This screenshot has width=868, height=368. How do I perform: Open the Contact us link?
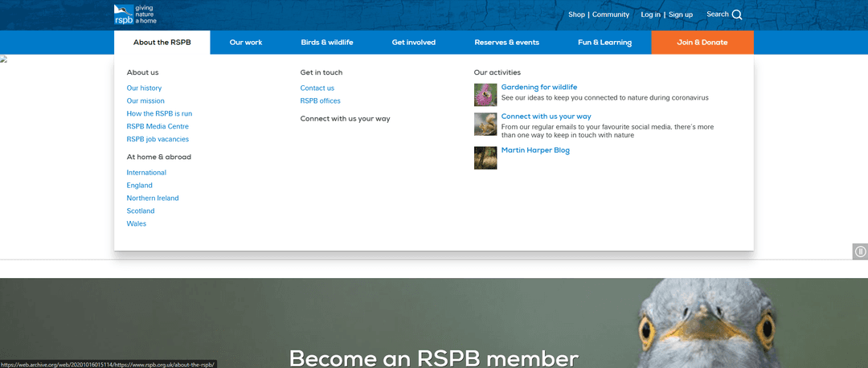(x=317, y=88)
